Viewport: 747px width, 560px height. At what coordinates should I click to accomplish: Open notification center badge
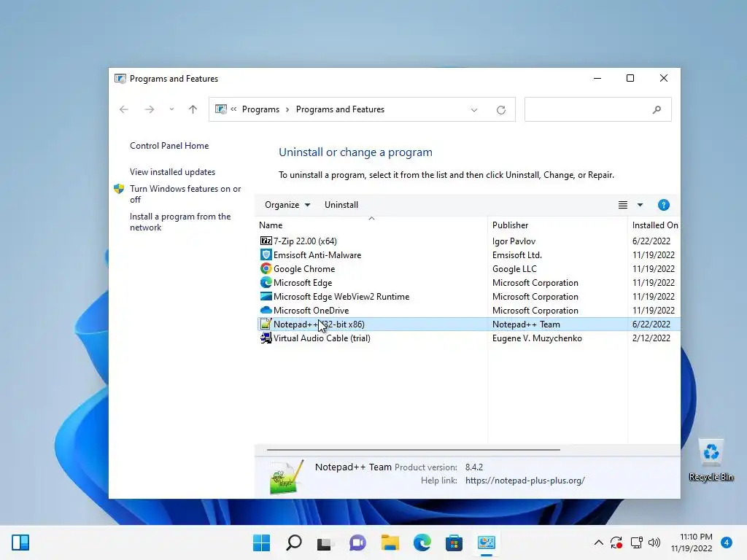pyautogui.click(x=726, y=542)
